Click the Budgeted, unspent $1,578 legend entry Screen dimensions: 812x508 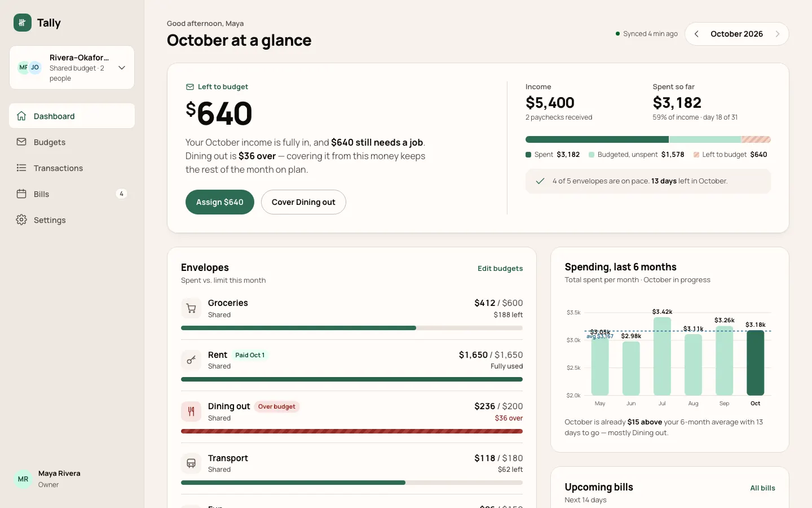[x=637, y=155]
